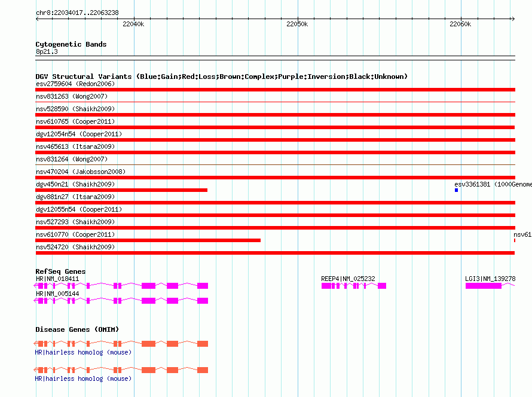Click the red loss bar of dgv12054n54
This screenshot has height=397, width=532.
[275, 140]
